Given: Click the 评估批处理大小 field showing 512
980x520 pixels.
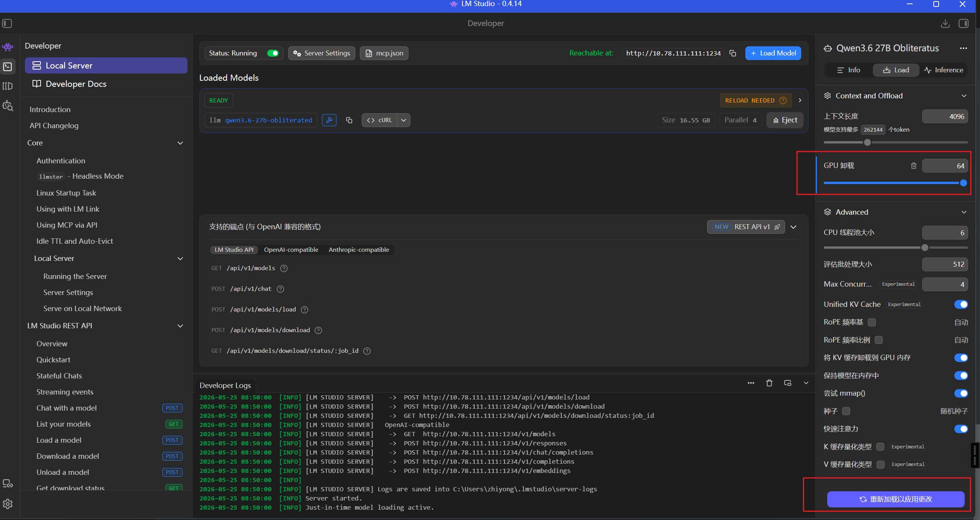Looking at the screenshot, I should 945,264.
